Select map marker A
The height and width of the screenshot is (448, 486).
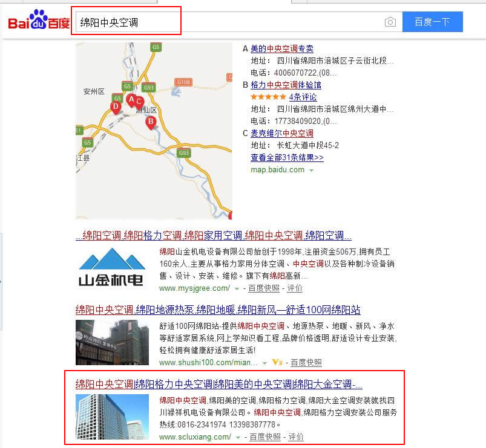(131, 100)
